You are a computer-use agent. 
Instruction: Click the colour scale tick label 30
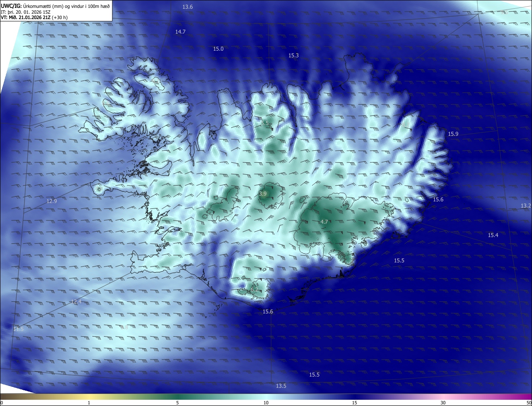click(x=443, y=403)
